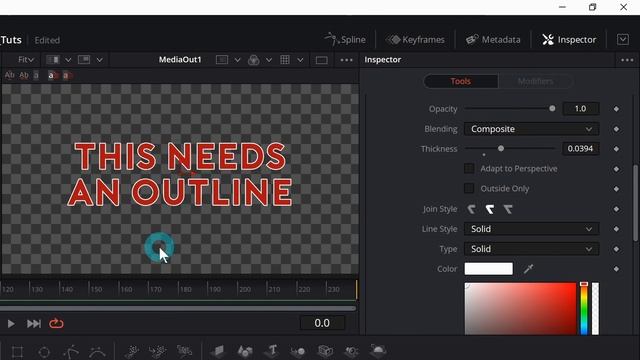Click the Thickness value field 0.0394
640x360 pixels.
tap(580, 149)
